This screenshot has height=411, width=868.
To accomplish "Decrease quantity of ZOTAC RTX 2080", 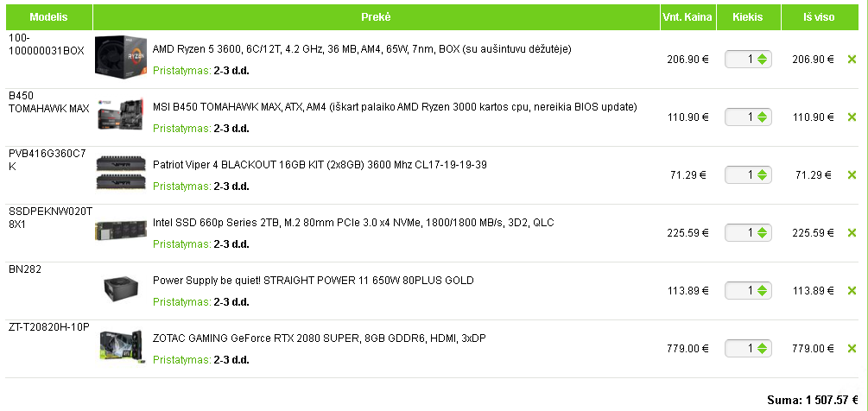I will pyautogui.click(x=763, y=352).
